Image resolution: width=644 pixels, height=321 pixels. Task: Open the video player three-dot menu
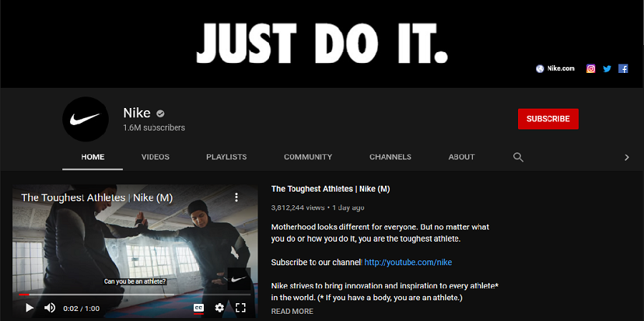click(x=236, y=197)
